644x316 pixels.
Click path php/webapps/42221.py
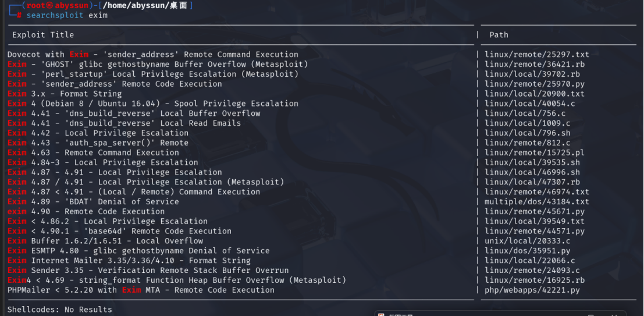click(x=532, y=290)
